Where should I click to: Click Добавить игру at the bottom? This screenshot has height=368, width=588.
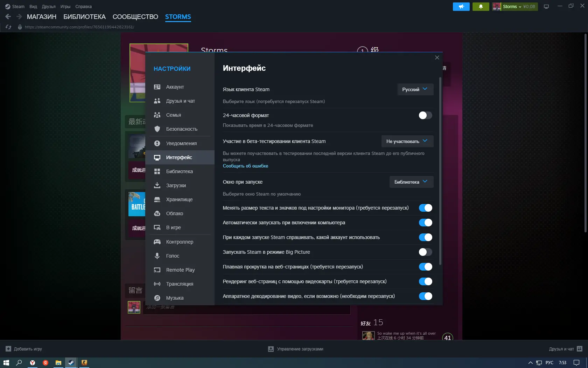pos(28,349)
